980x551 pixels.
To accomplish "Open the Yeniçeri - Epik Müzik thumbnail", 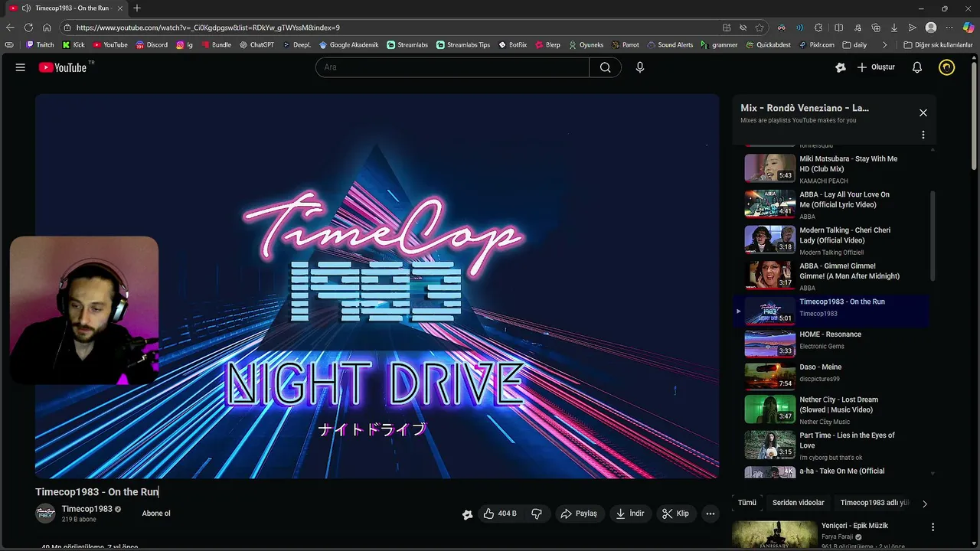I will 775,534.
